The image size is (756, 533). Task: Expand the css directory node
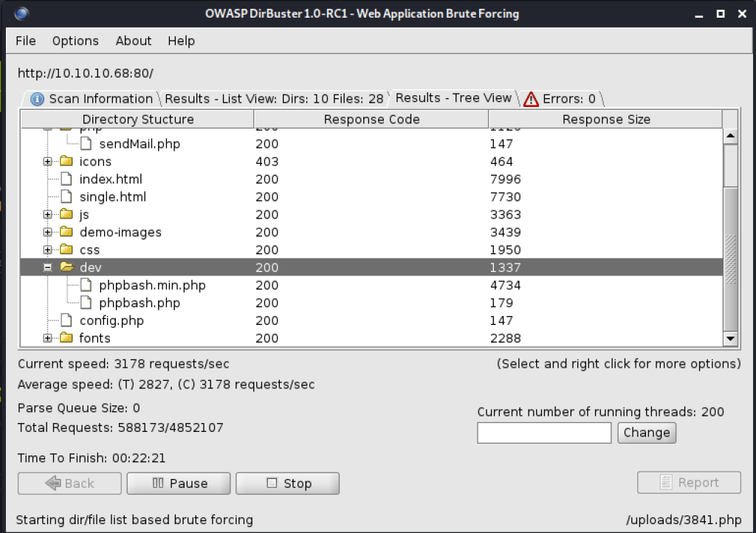pyautogui.click(x=48, y=250)
